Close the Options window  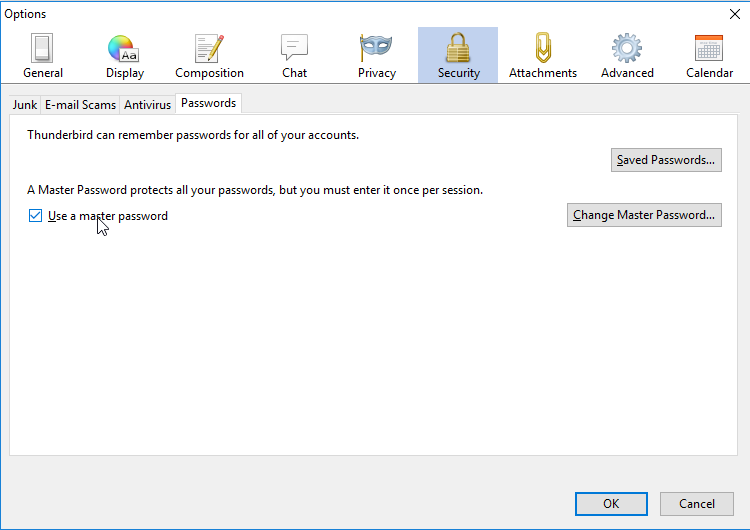(x=735, y=14)
